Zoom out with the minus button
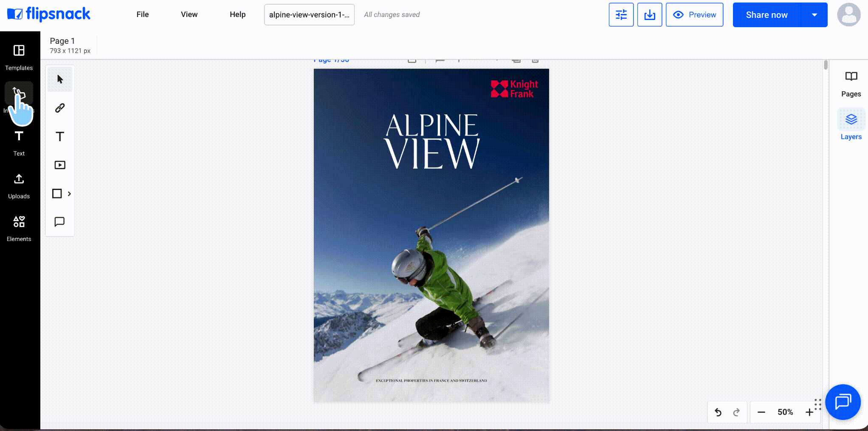 point(761,412)
